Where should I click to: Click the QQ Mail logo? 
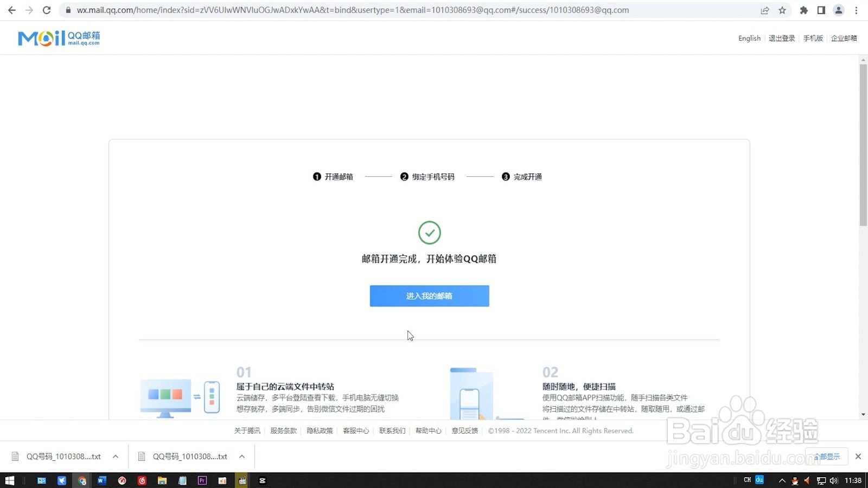click(58, 37)
